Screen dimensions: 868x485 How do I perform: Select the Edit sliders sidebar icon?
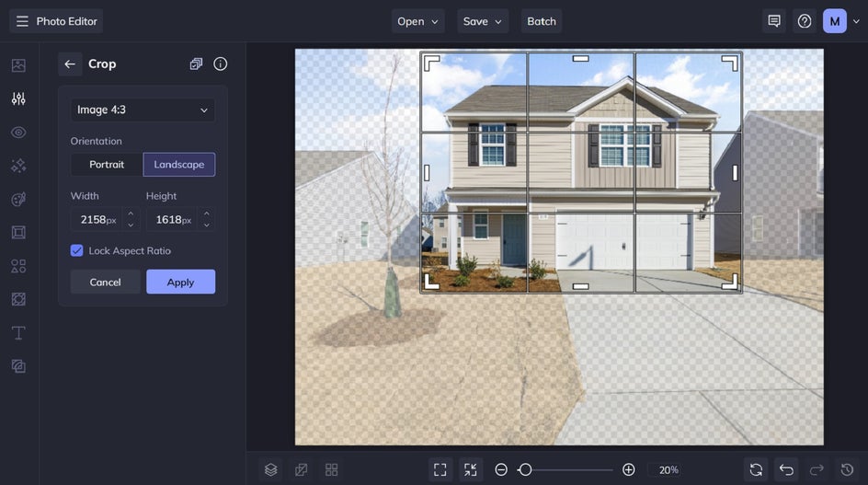18,98
